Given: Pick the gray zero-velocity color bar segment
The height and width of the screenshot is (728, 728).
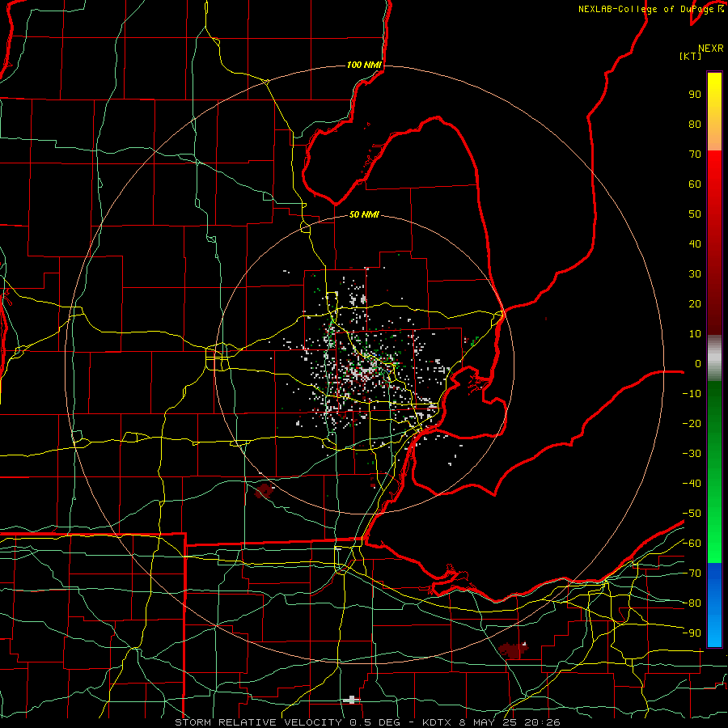Looking at the screenshot, I should click(714, 358).
